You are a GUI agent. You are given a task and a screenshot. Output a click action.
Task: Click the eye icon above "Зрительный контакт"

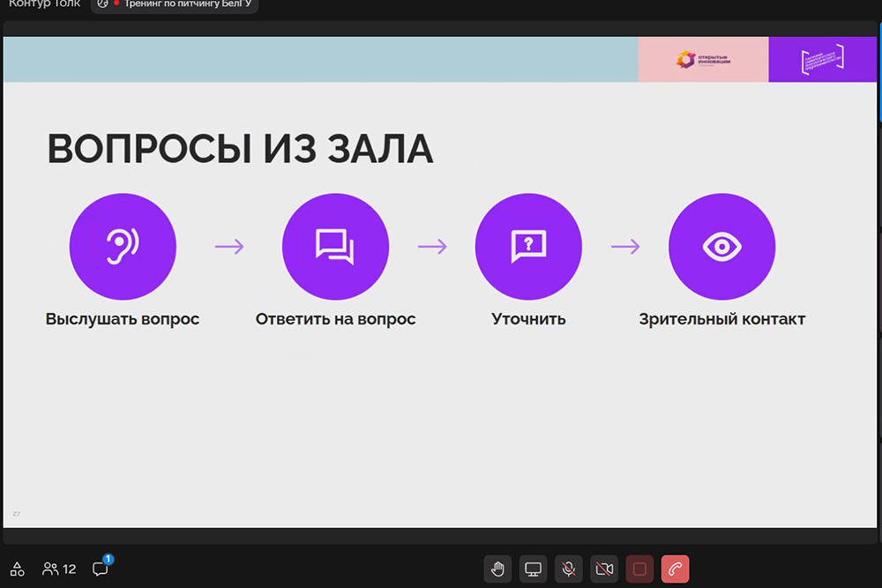pyautogui.click(x=721, y=247)
